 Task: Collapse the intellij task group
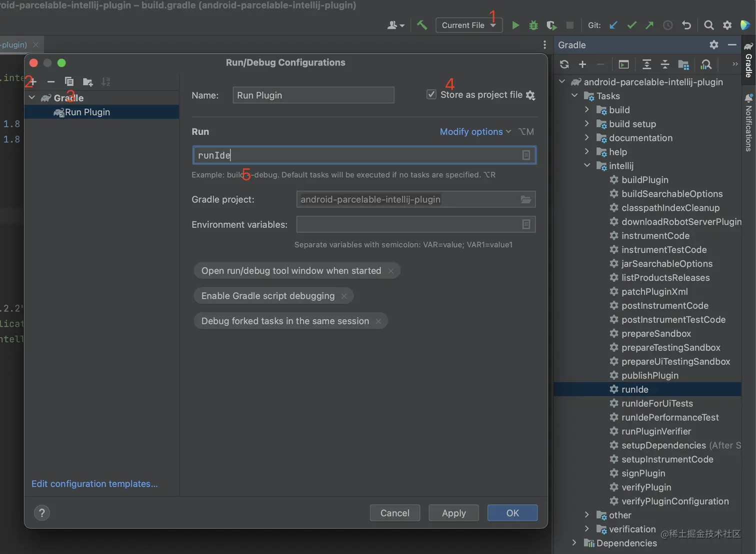pos(587,165)
